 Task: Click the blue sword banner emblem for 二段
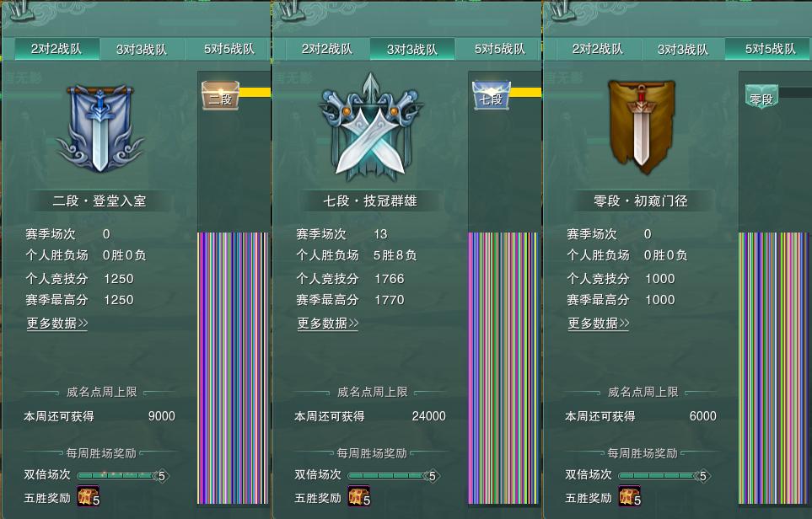pos(100,128)
